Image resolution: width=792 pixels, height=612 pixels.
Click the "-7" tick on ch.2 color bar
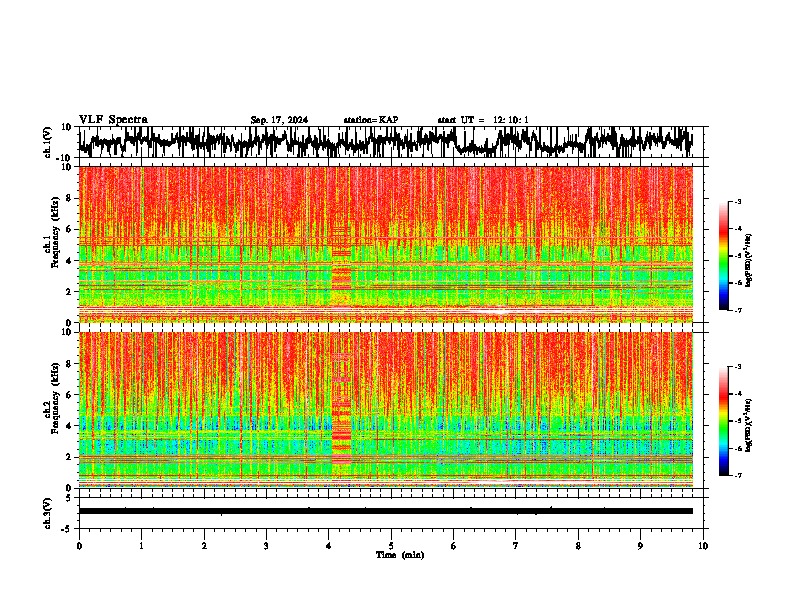tap(737, 476)
